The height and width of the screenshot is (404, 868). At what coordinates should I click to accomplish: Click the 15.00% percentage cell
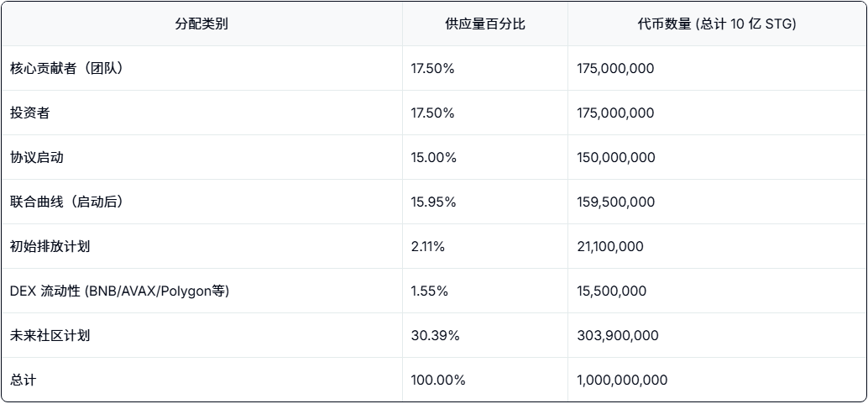(x=433, y=157)
